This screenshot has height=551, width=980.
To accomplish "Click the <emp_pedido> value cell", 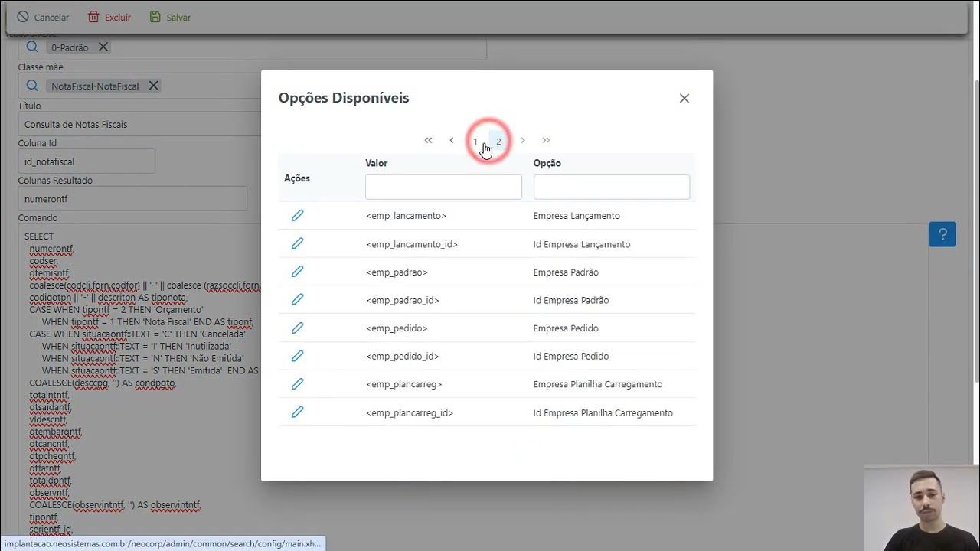I will [x=397, y=328].
